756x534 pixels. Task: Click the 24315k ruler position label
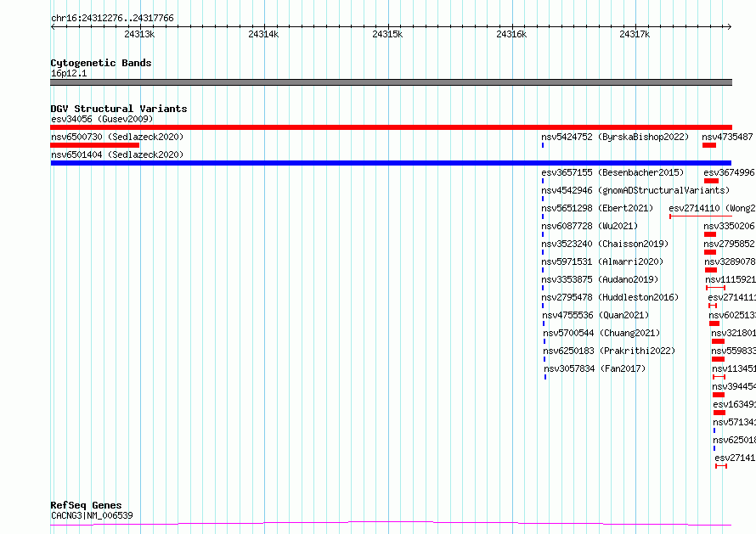tap(387, 34)
